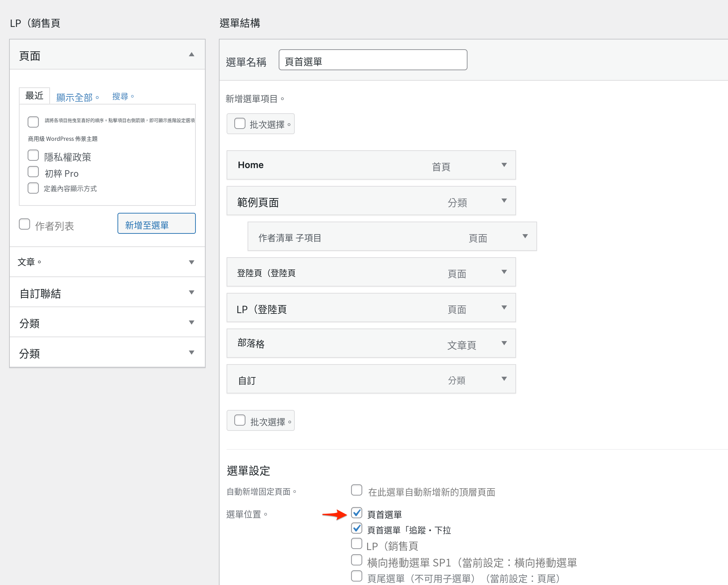Click the 選單名稱 input field
The width and height of the screenshot is (728, 585).
(x=373, y=60)
